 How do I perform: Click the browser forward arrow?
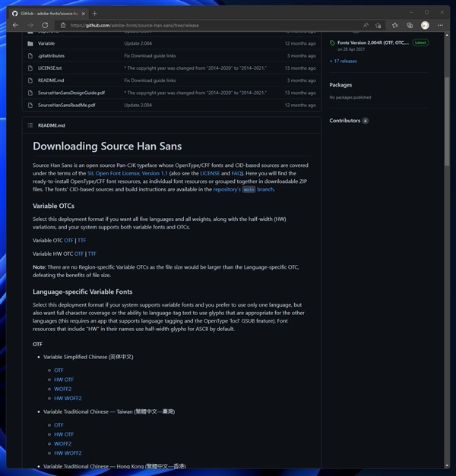(30, 25)
